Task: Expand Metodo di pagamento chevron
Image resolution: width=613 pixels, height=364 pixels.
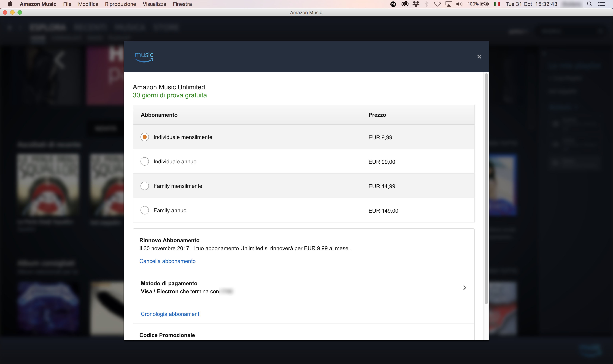Action: click(x=464, y=287)
